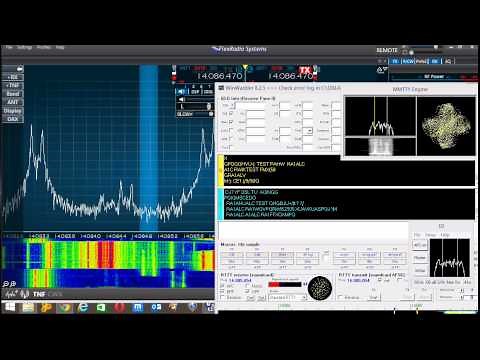Screen dimensions: 480x360
Task: Click the red signal quality meter
Action: coord(285,284)
